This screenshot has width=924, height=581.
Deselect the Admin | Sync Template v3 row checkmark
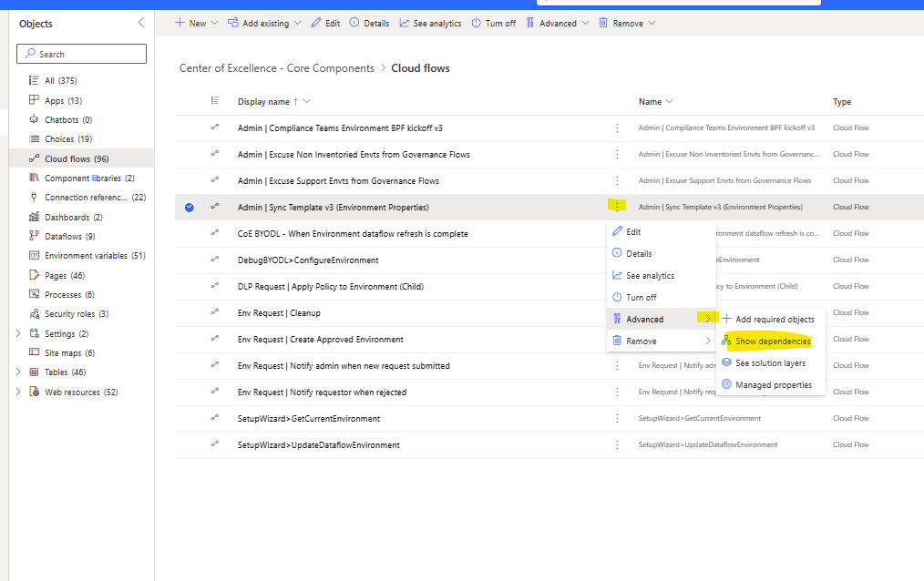click(190, 207)
